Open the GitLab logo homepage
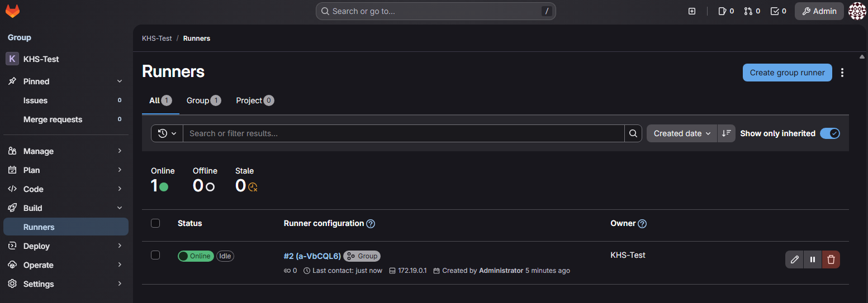 coord(13,11)
